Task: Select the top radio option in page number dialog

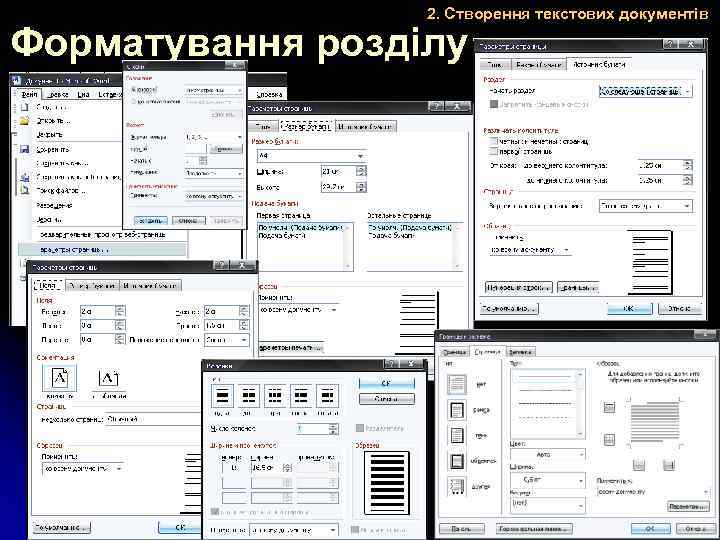Action: pyautogui.click(x=134, y=90)
